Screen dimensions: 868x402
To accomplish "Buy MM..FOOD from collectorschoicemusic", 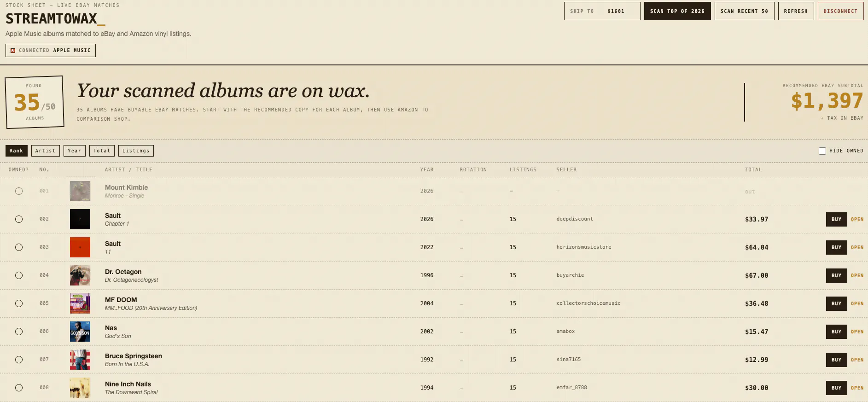I will [837, 303].
